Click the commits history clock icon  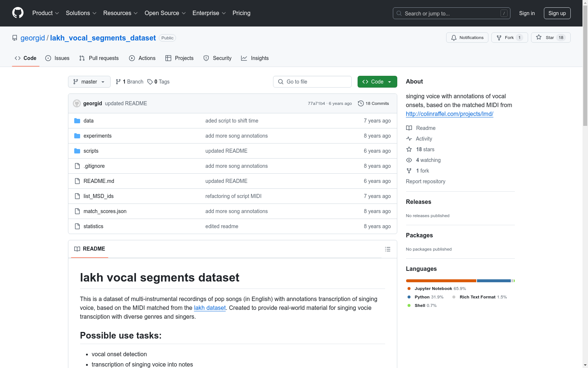(x=361, y=103)
